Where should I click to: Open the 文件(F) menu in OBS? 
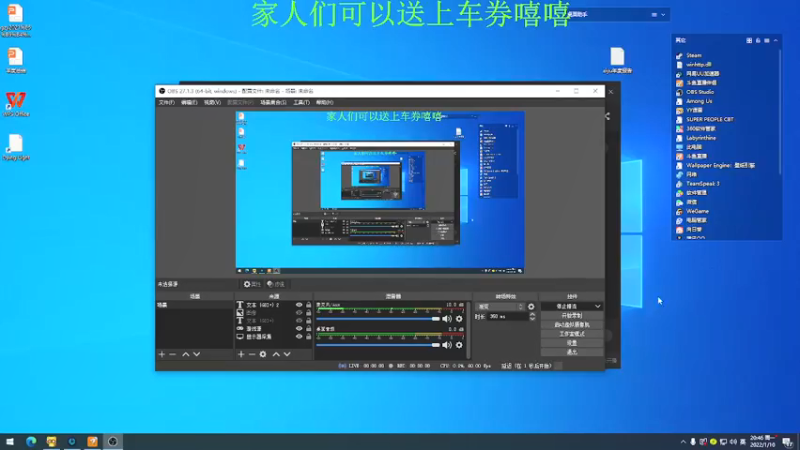[166, 103]
